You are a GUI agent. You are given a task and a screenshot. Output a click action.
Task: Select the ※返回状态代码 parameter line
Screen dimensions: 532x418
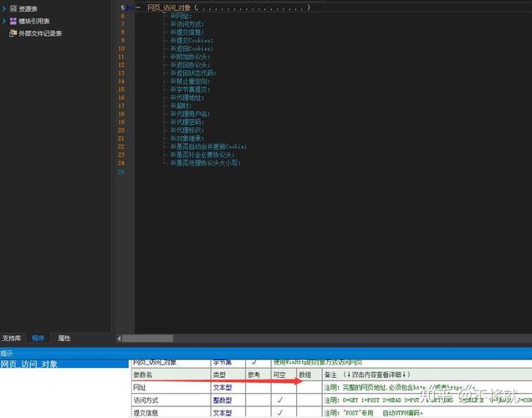tap(193, 73)
